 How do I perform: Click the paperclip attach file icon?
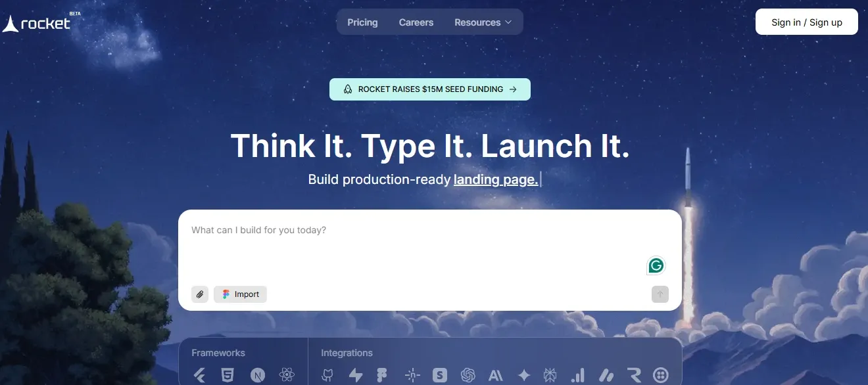(200, 294)
